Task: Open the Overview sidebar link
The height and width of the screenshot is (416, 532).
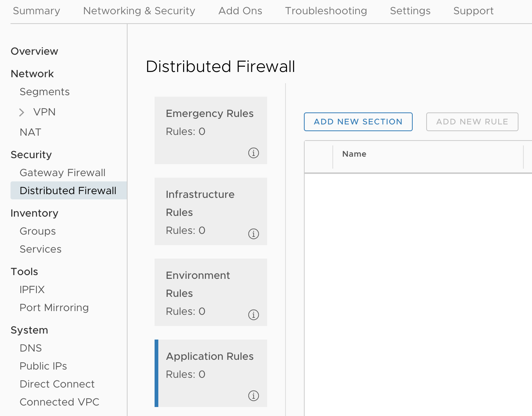Action: click(x=35, y=51)
